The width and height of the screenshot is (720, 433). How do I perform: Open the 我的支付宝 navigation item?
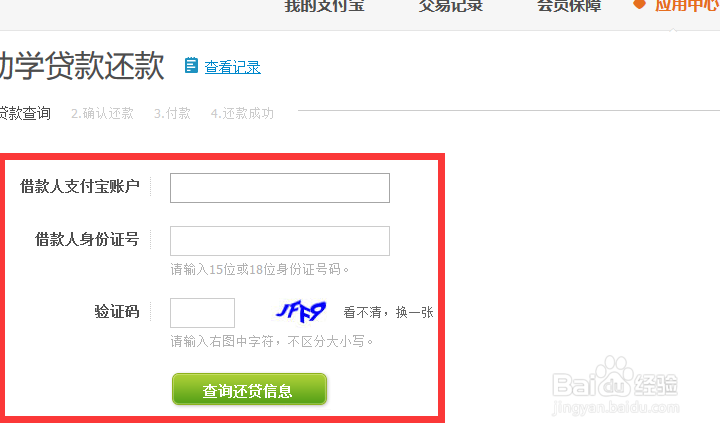324,6
